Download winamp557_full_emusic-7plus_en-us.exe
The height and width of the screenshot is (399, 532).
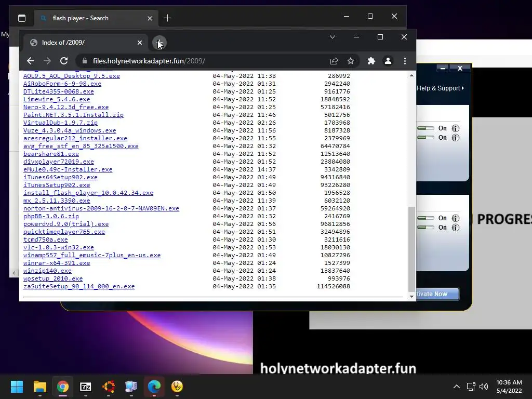coord(92,256)
